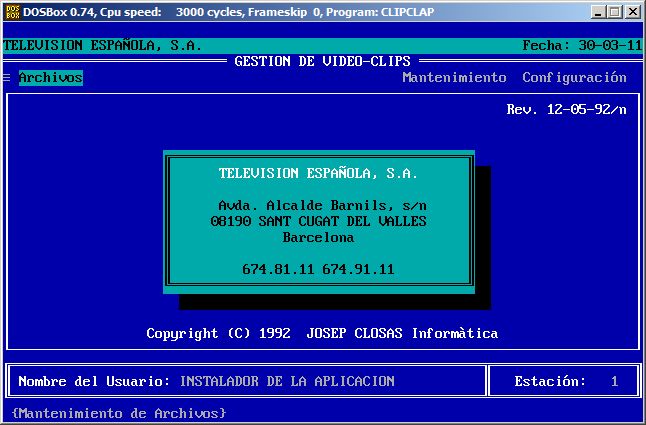Click the 08190 SANT CUGAT DEL VALLES line
The height and width of the screenshot is (425, 646).
(318, 221)
